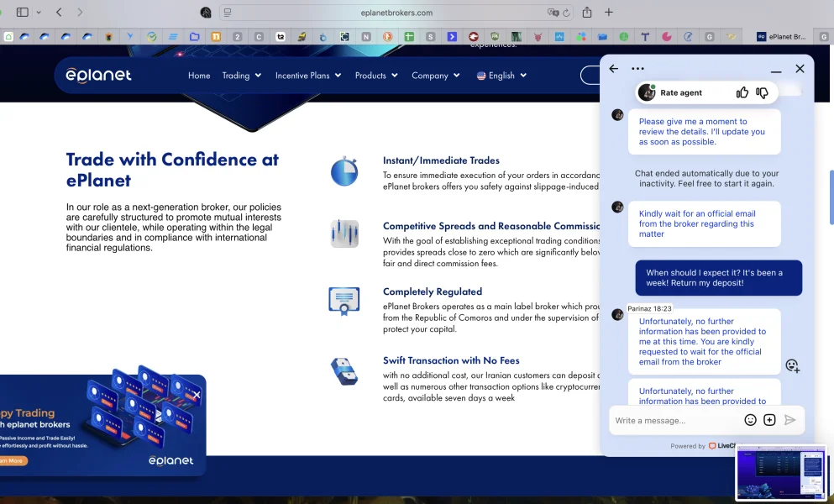
Task: Open Safari sidebar toggle
Action: [23, 13]
